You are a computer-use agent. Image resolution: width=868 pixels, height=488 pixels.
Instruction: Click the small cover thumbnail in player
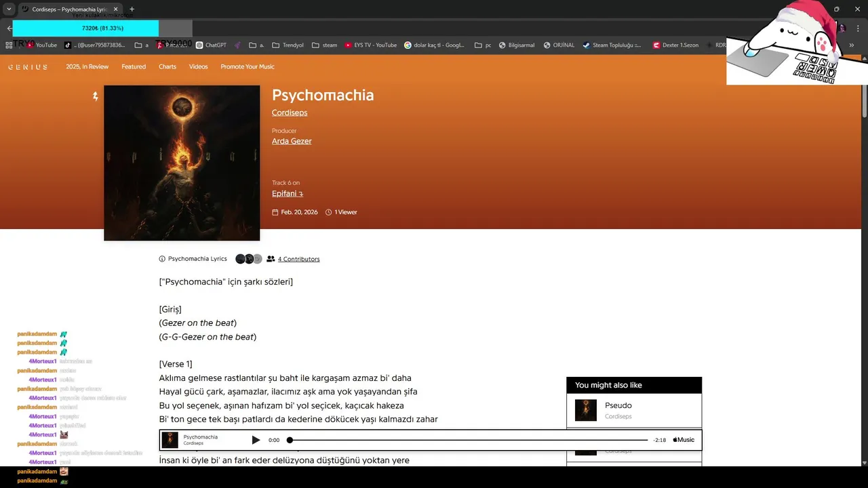(170, 440)
